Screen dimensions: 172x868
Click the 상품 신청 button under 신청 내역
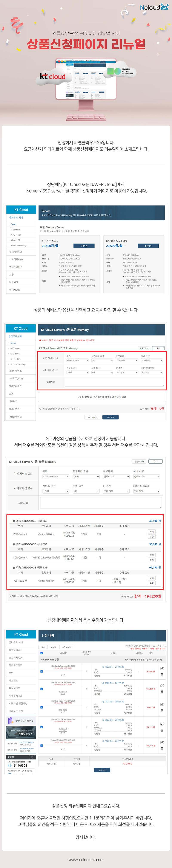(102, 770)
